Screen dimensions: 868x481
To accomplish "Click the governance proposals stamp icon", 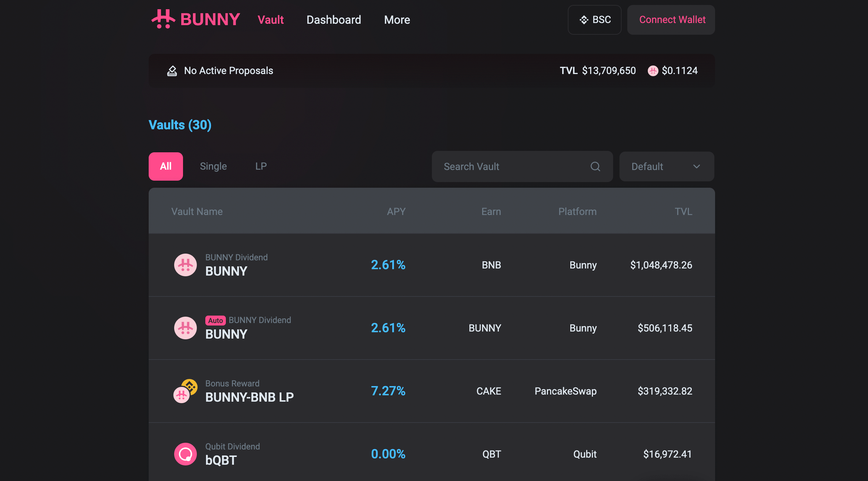I will (172, 71).
